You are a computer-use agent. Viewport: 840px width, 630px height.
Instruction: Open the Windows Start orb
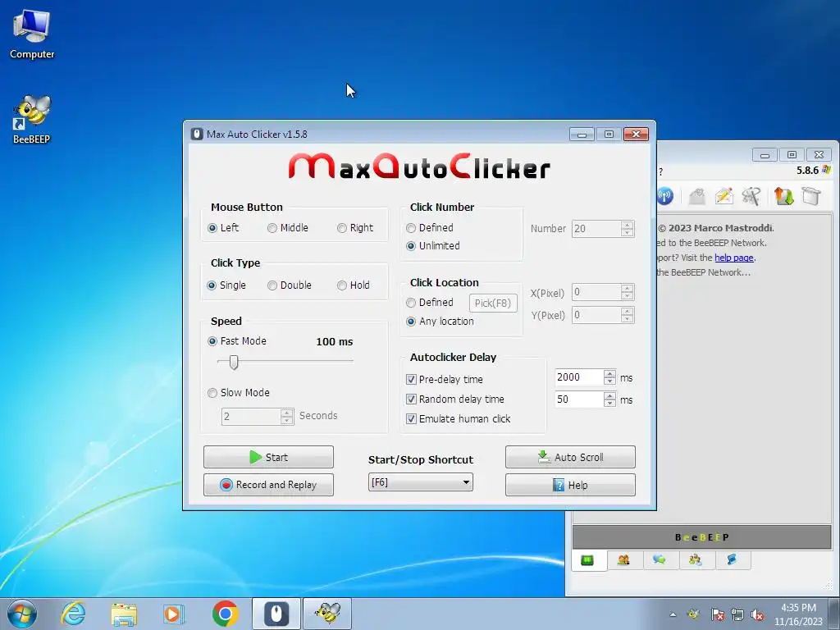point(22,614)
